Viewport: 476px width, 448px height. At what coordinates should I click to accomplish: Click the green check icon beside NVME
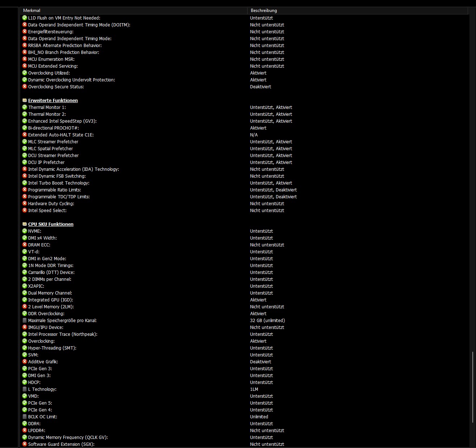(25, 231)
